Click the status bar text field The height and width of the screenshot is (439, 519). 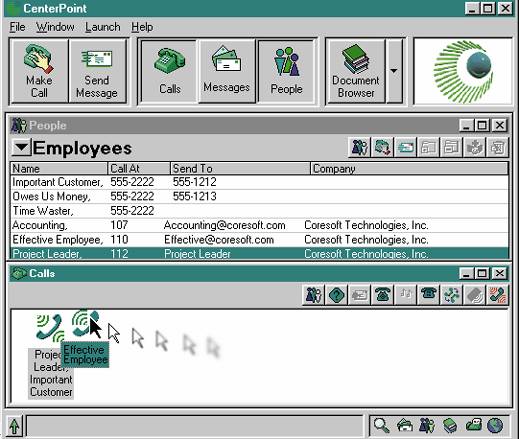[195, 426]
